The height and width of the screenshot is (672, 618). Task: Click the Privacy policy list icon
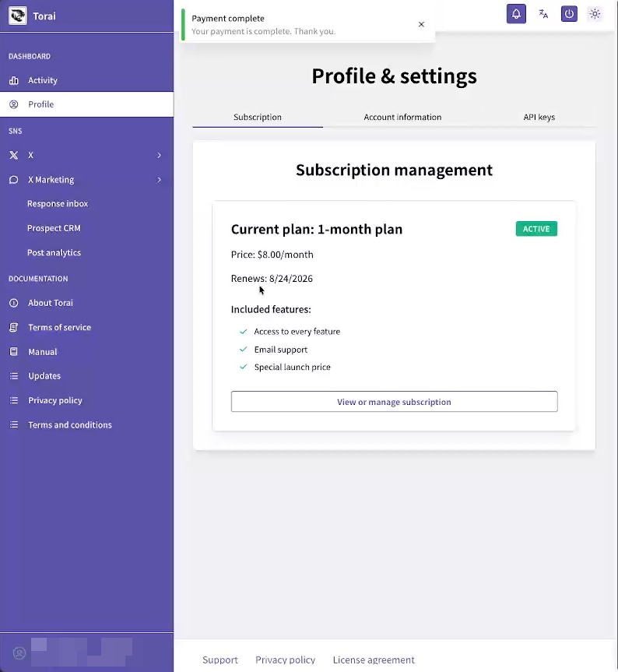pyautogui.click(x=14, y=400)
